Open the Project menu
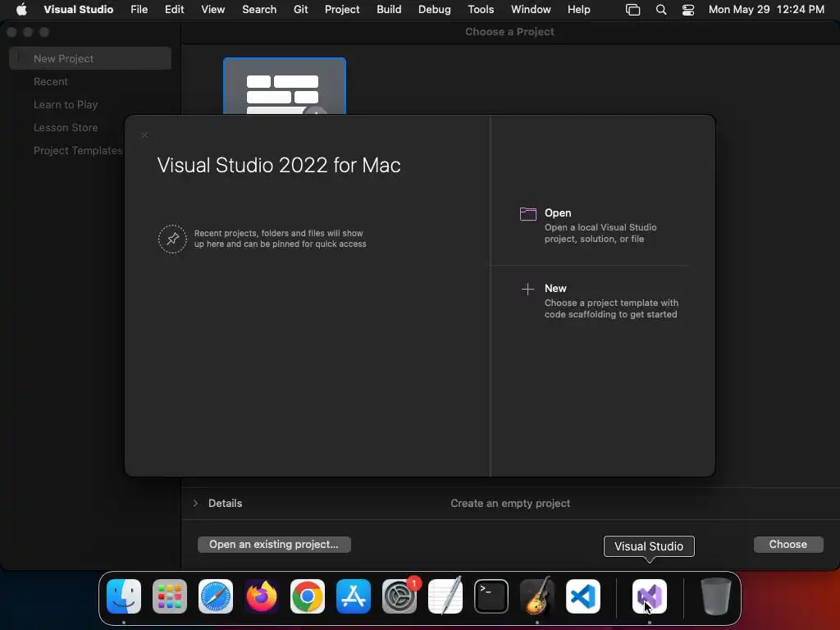Viewport: 840px width, 630px height. (x=342, y=9)
